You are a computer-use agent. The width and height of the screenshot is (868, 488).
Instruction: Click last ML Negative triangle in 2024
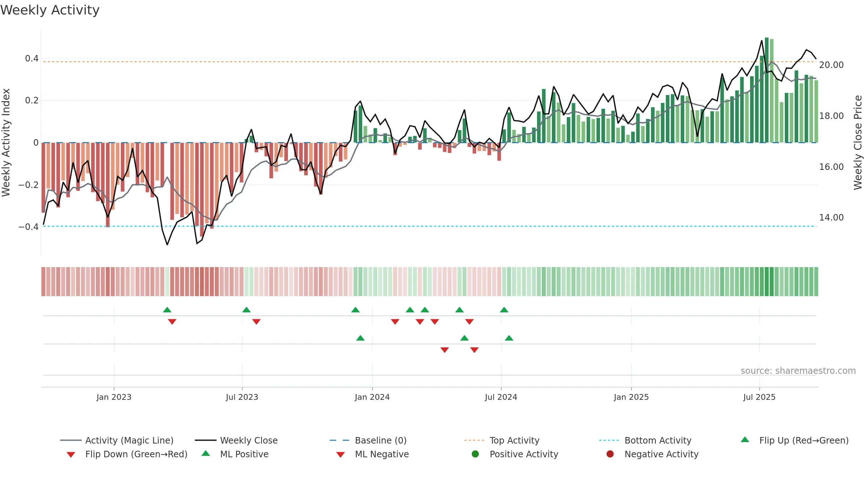click(x=474, y=350)
